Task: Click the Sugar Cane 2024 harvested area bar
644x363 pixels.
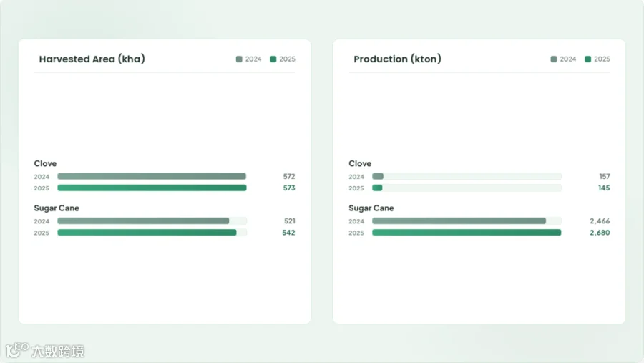Action: click(143, 221)
